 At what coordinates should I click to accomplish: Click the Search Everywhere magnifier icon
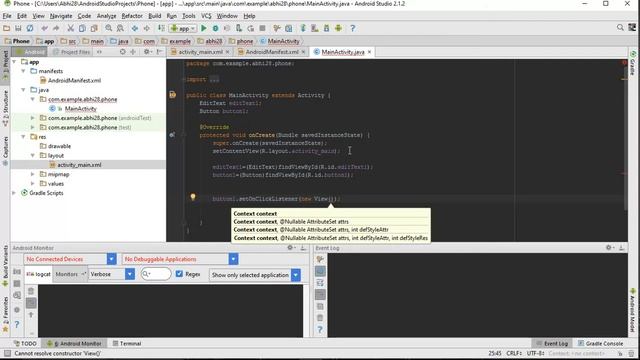(x=620, y=28)
